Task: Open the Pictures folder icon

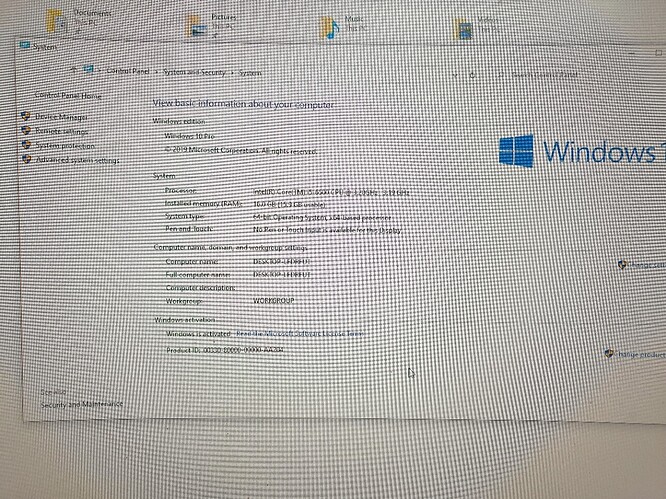Action: coord(200,28)
